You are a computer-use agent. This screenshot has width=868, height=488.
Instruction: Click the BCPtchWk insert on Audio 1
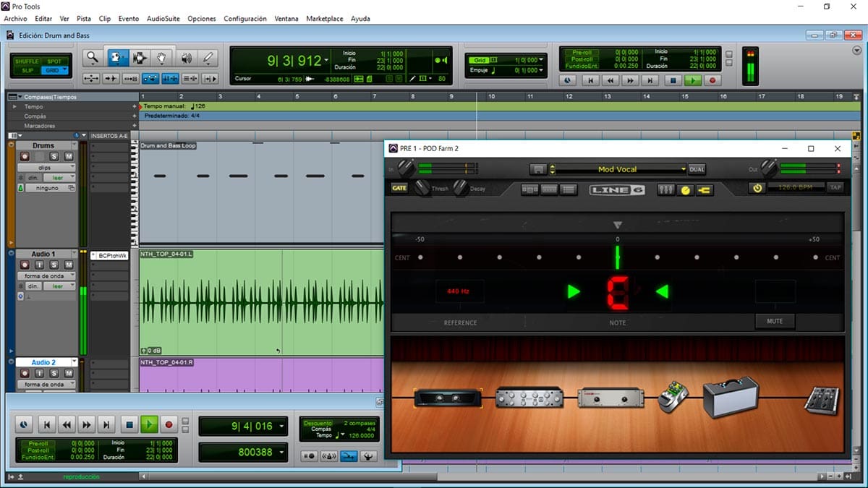pos(109,255)
